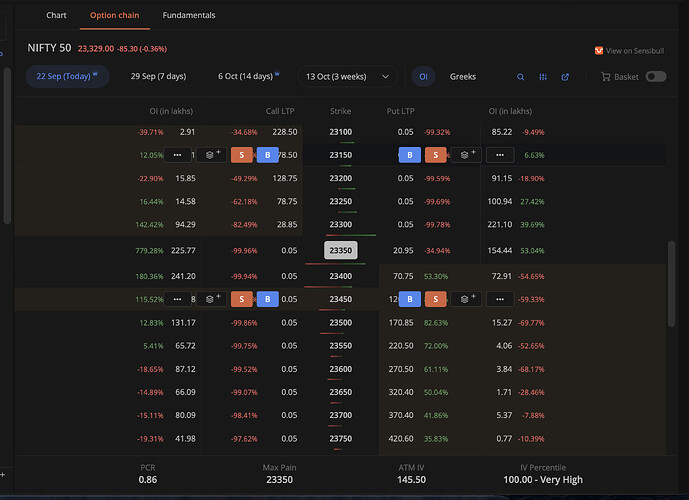This screenshot has height=500, width=689.
Task: Sell the 23150 call option
Action: click(242, 155)
